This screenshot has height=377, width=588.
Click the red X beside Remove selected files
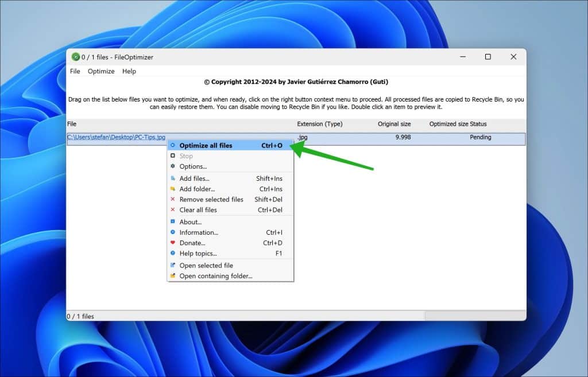tap(172, 199)
